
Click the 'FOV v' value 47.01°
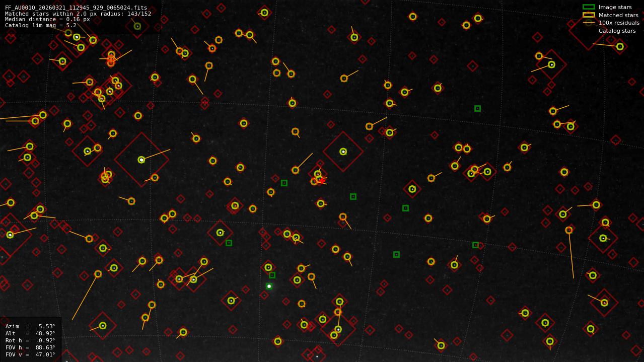coord(45,354)
